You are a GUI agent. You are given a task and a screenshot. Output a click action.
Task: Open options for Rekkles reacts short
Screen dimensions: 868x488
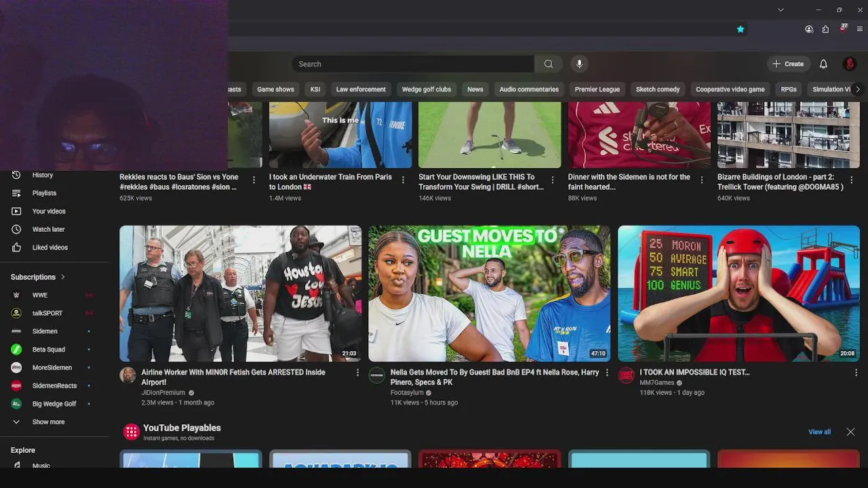(254, 180)
